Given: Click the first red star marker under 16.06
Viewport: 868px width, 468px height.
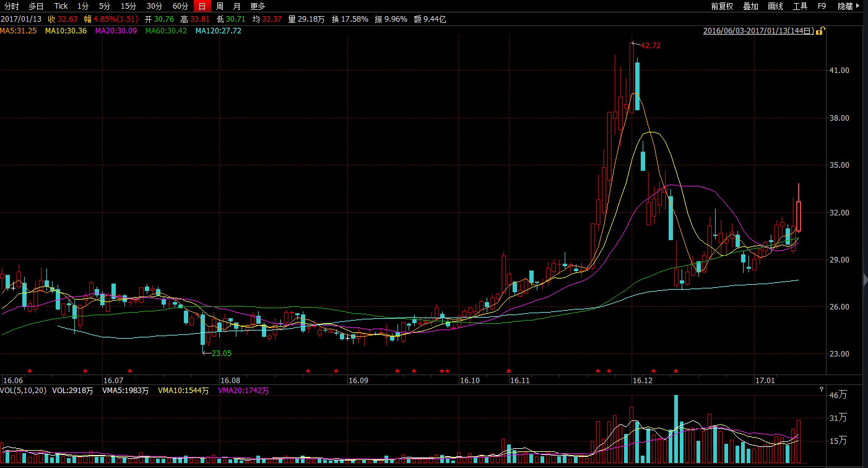Looking at the screenshot, I should pos(30,371).
